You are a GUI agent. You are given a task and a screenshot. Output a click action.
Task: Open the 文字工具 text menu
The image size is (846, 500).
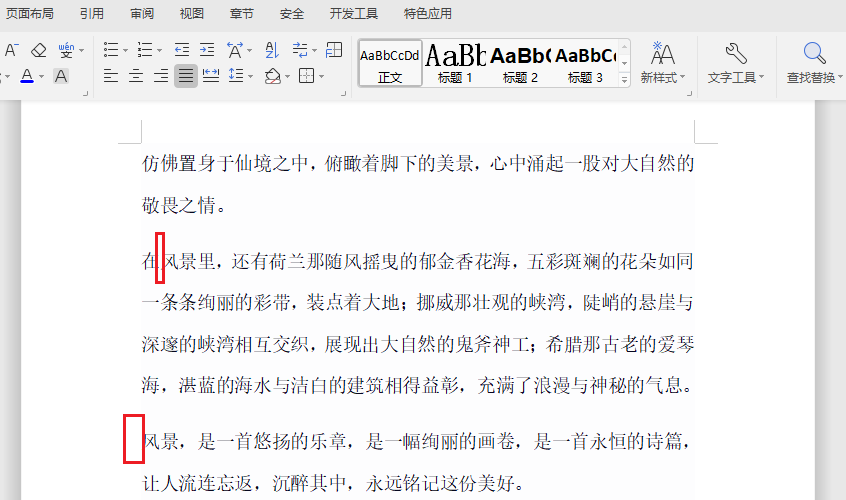pos(736,78)
